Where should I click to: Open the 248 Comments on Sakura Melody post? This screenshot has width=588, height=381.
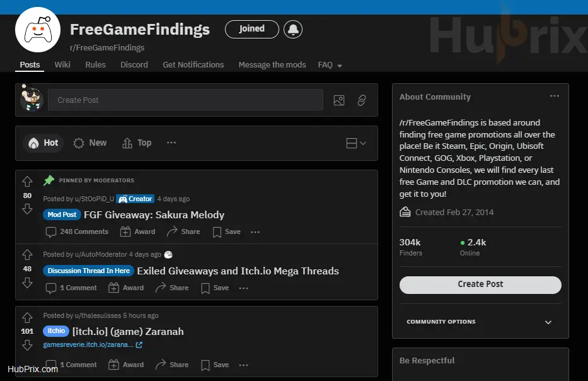[x=77, y=232]
